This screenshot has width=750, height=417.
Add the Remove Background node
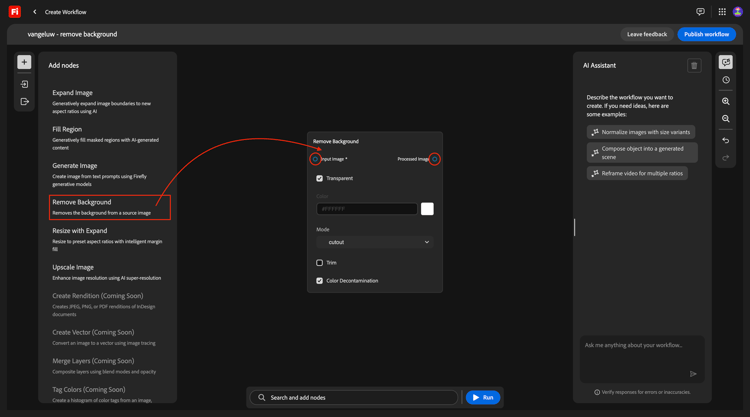110,207
